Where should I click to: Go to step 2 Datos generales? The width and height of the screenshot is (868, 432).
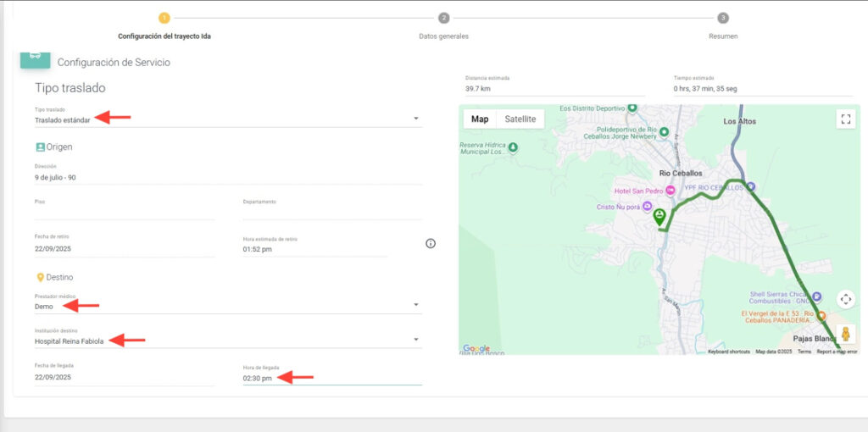point(443,18)
